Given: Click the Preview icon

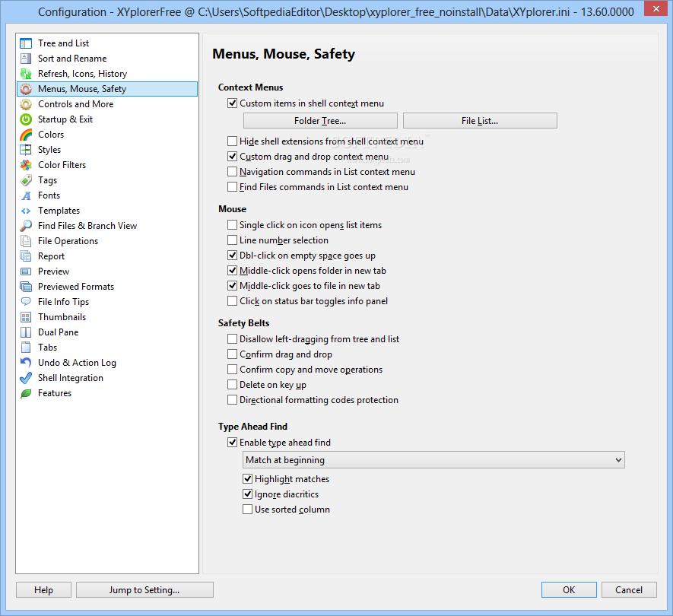Looking at the screenshot, I should tap(26, 271).
